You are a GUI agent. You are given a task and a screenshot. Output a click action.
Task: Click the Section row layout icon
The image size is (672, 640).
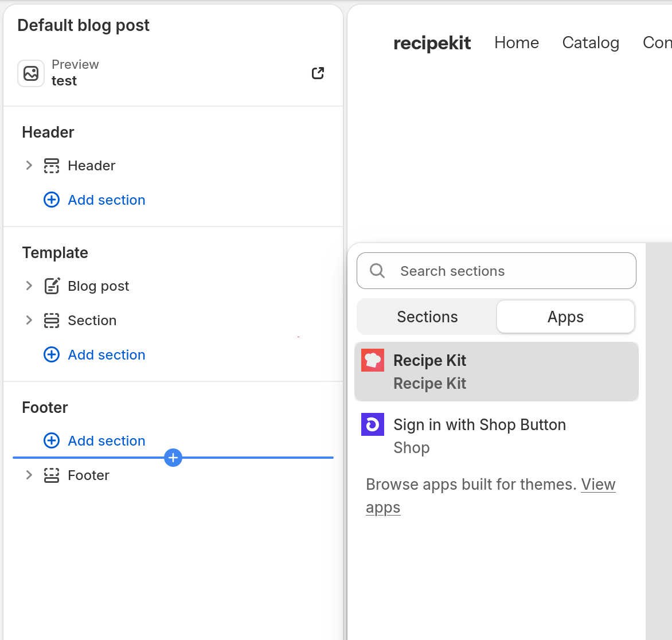(52, 321)
